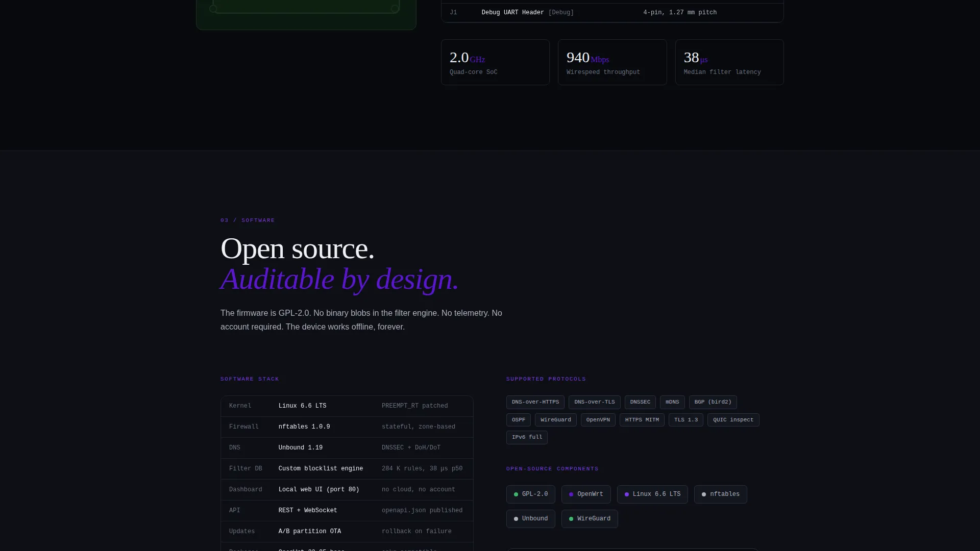Image resolution: width=980 pixels, height=551 pixels.
Task: Click the Kernel 'Linux 6.6 LTS' cell
Action: 302,406
